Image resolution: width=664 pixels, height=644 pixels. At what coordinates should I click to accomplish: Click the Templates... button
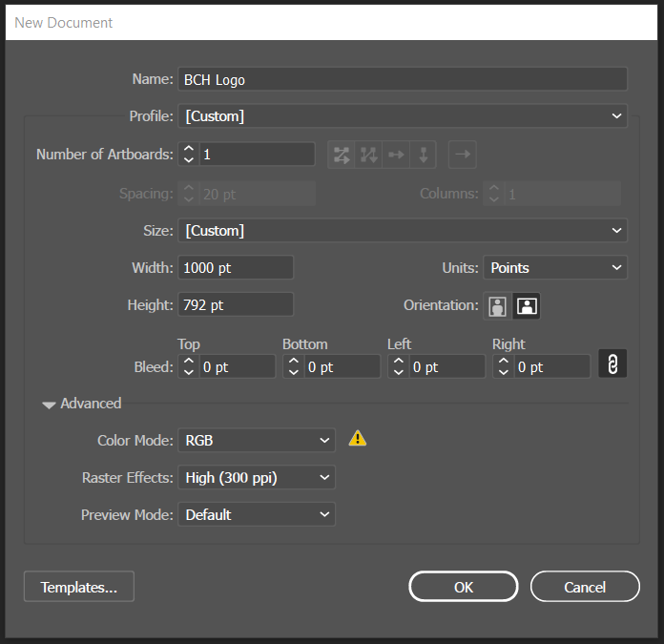[79, 587]
